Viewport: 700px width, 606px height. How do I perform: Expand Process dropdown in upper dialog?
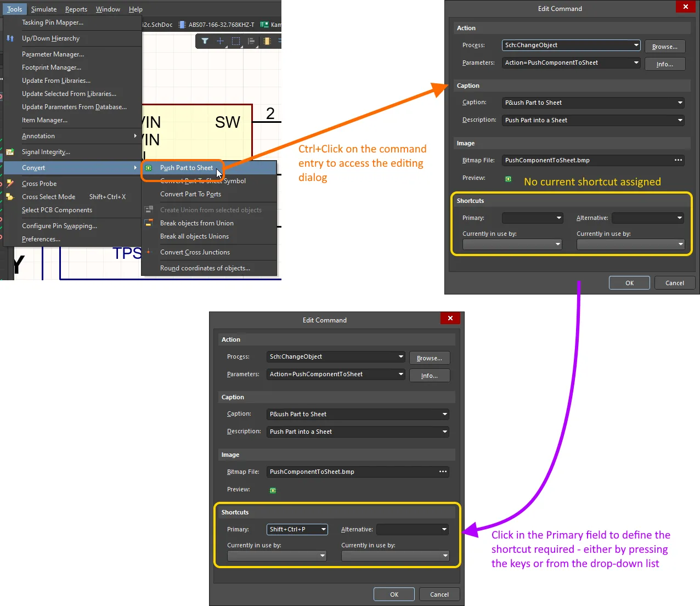coord(636,45)
